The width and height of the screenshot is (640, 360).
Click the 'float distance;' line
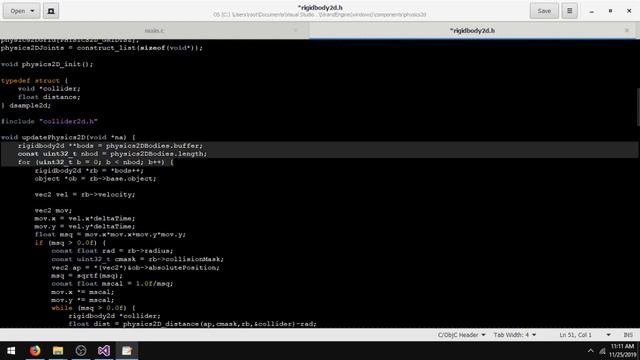pos(49,97)
